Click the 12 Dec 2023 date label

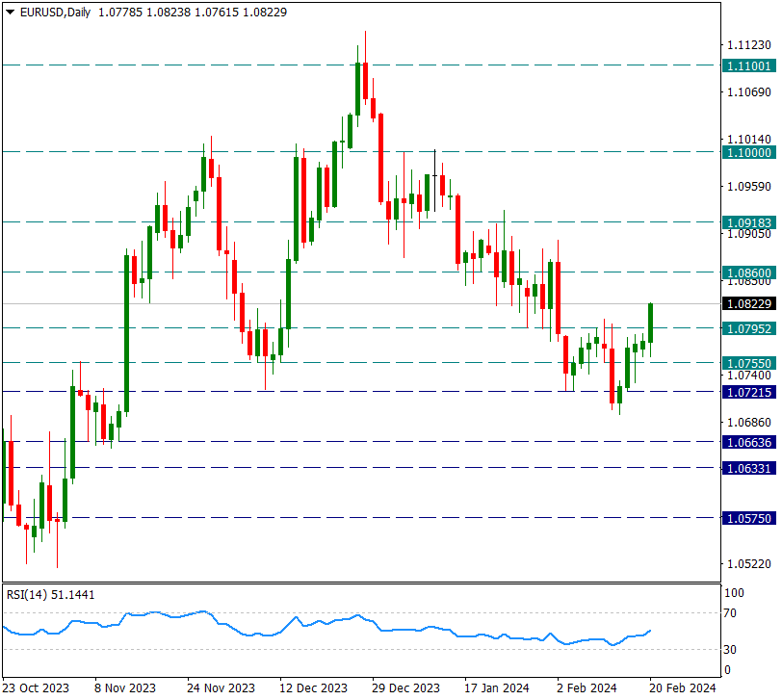tap(313, 688)
